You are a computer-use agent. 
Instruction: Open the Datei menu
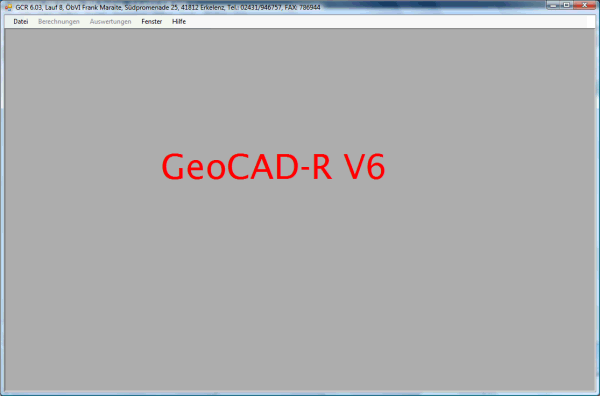click(21, 22)
